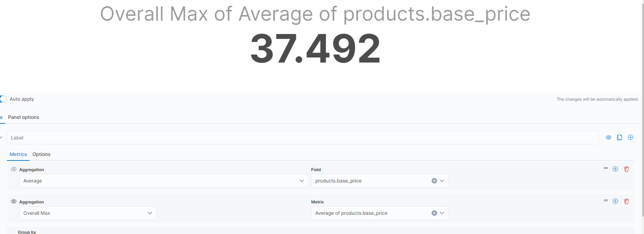The height and width of the screenshot is (234, 644).
Task: Expand the products.base_price field dropdown
Action: point(442,181)
